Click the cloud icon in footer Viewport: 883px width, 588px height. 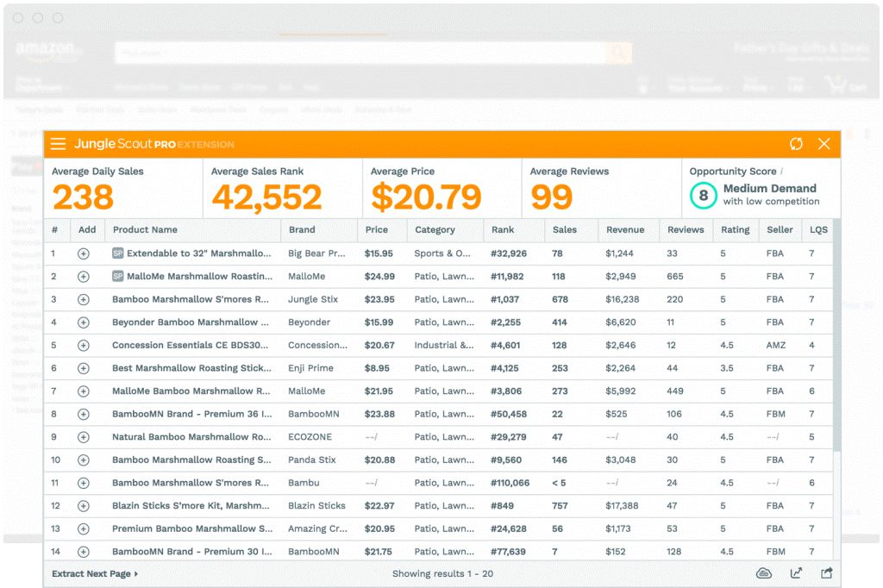[764, 573]
